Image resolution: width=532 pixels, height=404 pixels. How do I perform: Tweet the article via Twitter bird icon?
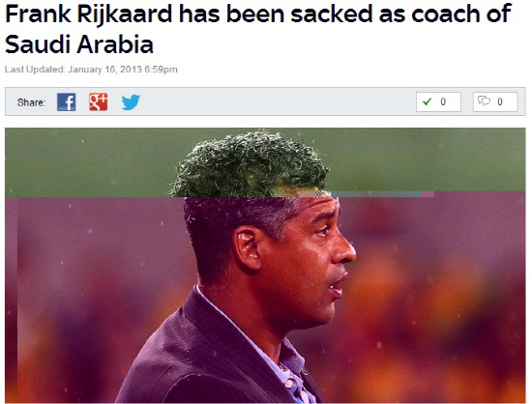click(131, 102)
